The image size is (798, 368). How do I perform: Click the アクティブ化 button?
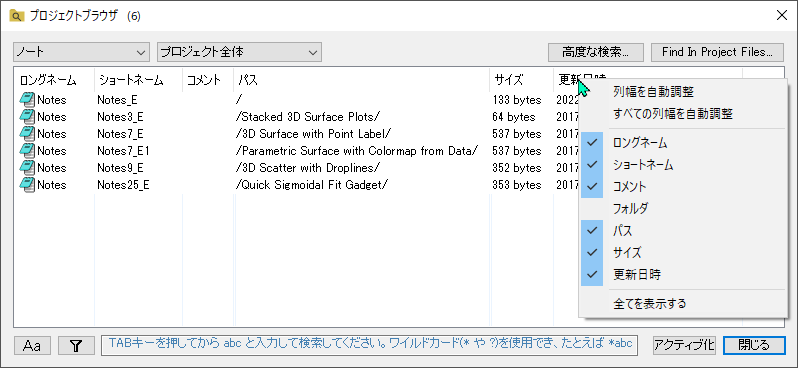[685, 346]
